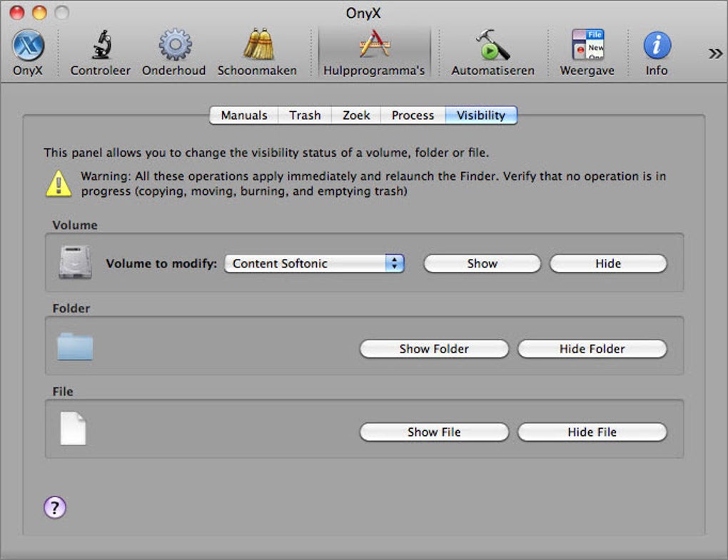
Task: Click the blue folder icon
Action: point(75,347)
